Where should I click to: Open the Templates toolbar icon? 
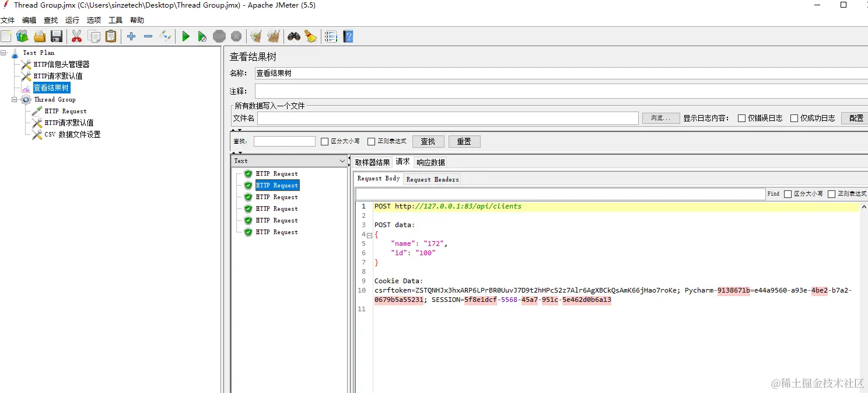22,37
